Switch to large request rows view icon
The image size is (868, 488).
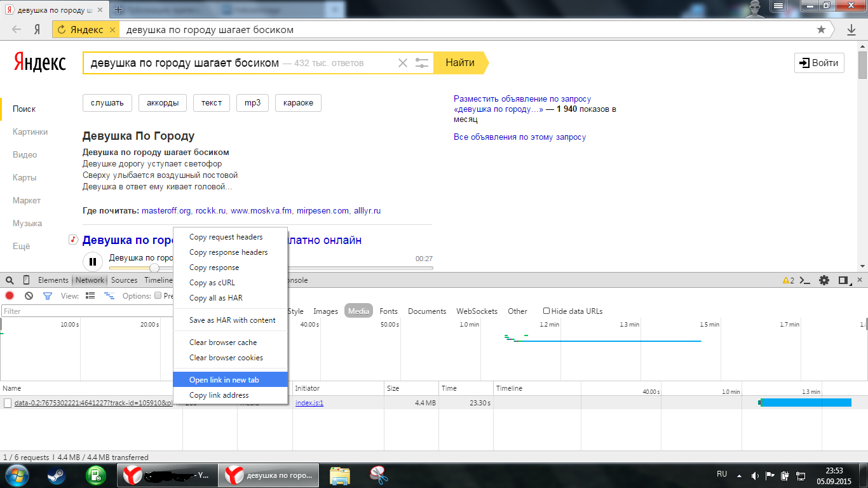[90, 295]
